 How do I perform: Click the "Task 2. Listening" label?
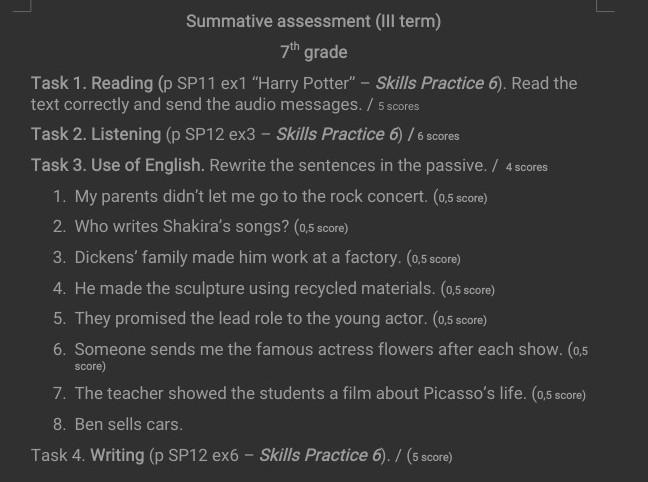click(96, 134)
